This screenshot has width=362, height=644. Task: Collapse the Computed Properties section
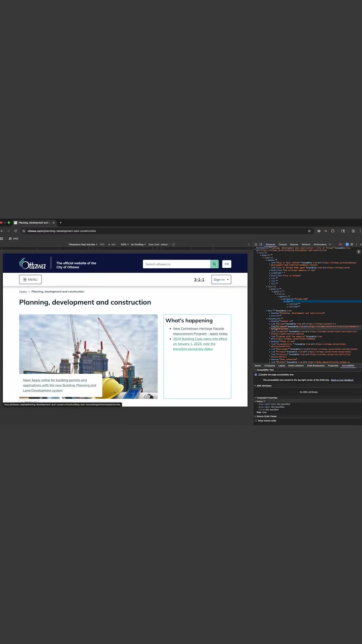255,398
